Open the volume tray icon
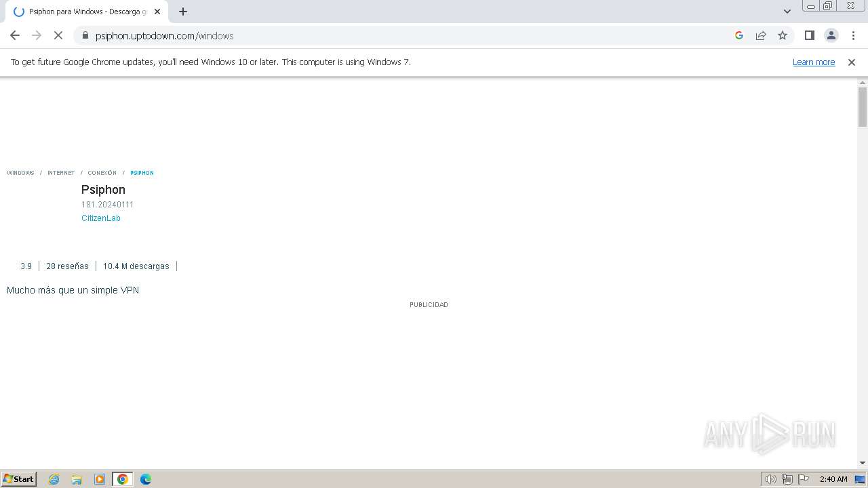This screenshot has height=488, width=868. [x=771, y=479]
